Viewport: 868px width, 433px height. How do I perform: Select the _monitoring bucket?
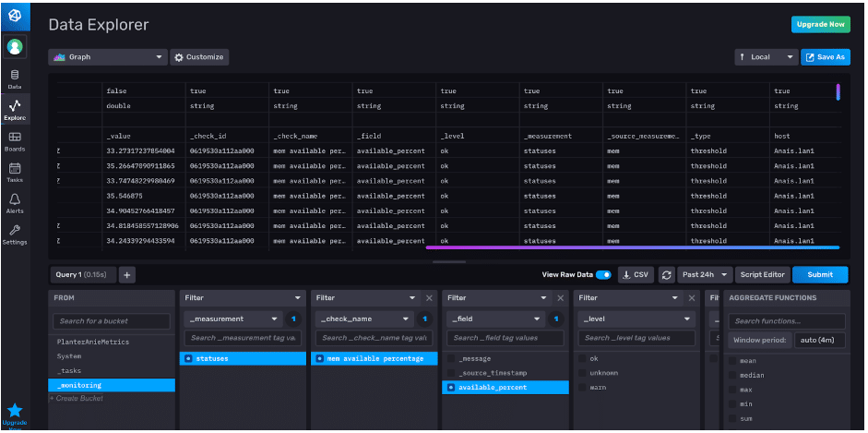[x=112, y=385]
